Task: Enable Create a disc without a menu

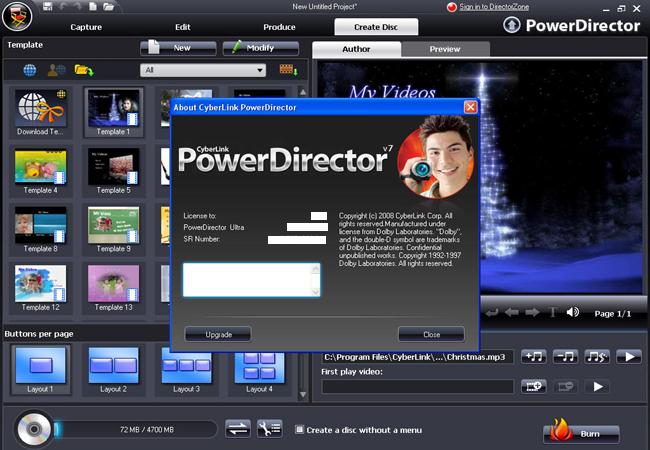Action: coord(299,430)
